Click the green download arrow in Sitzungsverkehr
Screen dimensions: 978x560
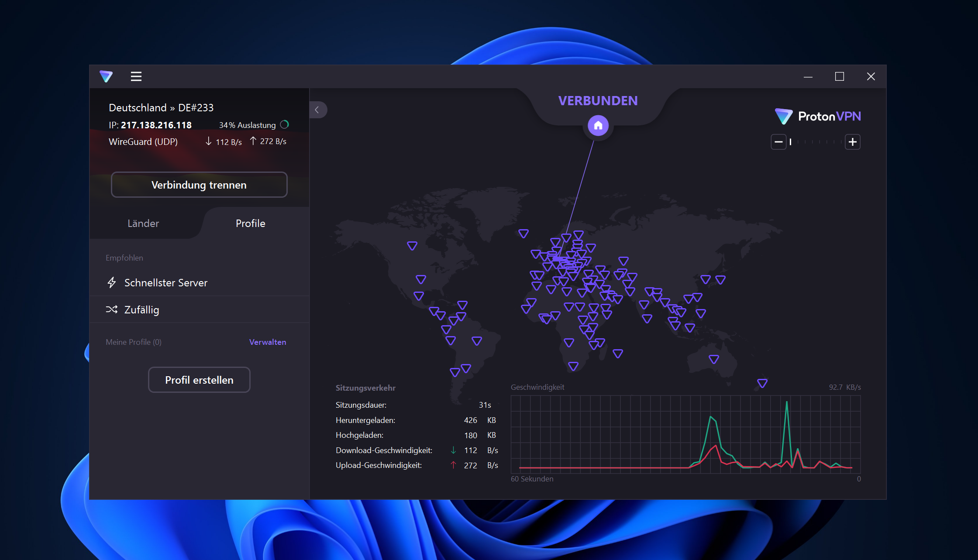tap(454, 450)
